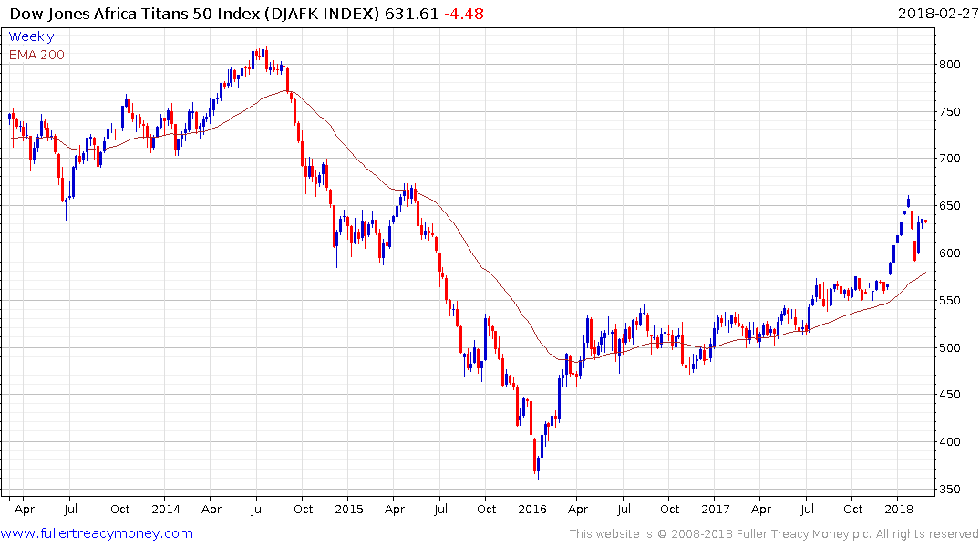Click the 'Weekly' interval label
Image resolution: width=980 pixels, height=547 pixels.
click(31, 36)
